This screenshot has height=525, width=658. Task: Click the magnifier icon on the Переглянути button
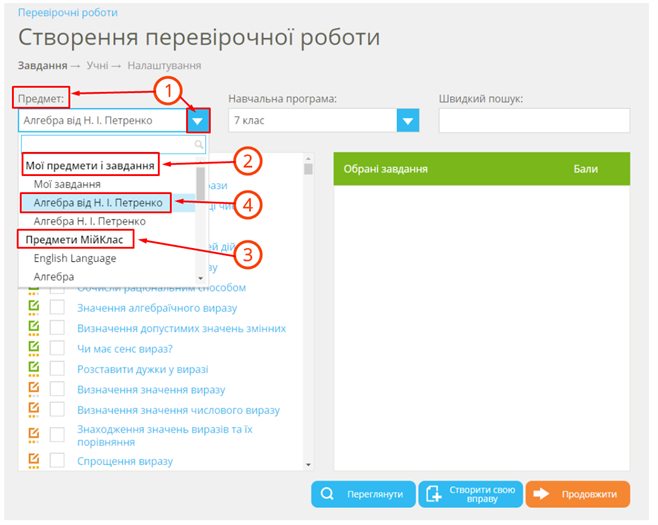[328, 494]
